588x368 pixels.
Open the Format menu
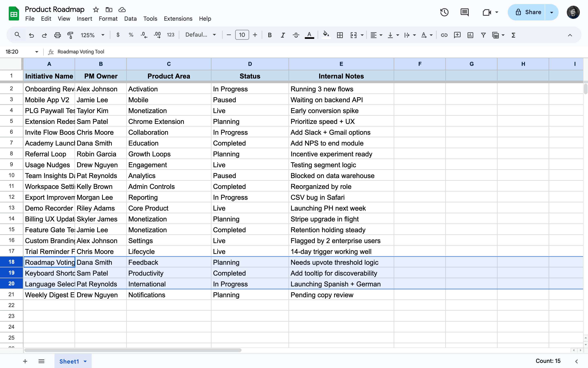pos(108,19)
